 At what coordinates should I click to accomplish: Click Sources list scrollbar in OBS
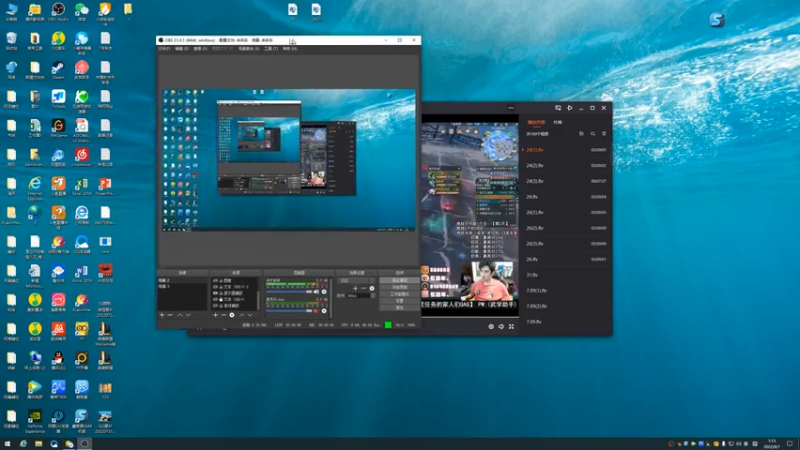pos(258,300)
